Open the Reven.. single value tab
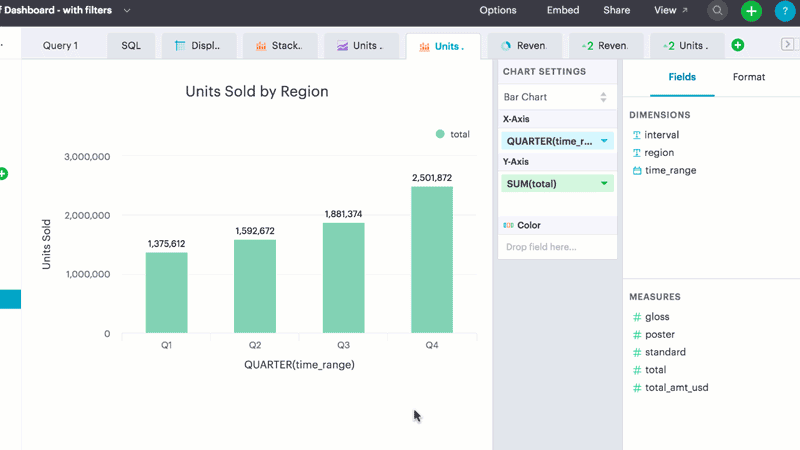800x450 pixels. pyautogui.click(x=606, y=46)
